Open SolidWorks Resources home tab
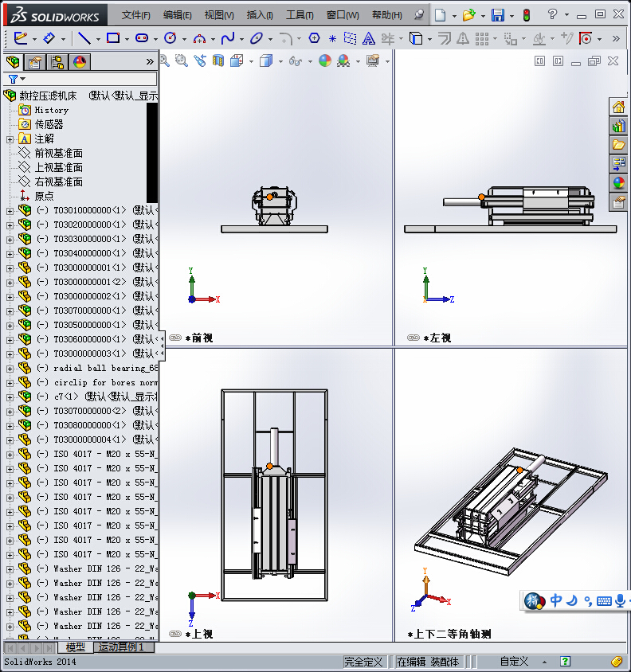This screenshot has height=672, width=631. tap(618, 107)
